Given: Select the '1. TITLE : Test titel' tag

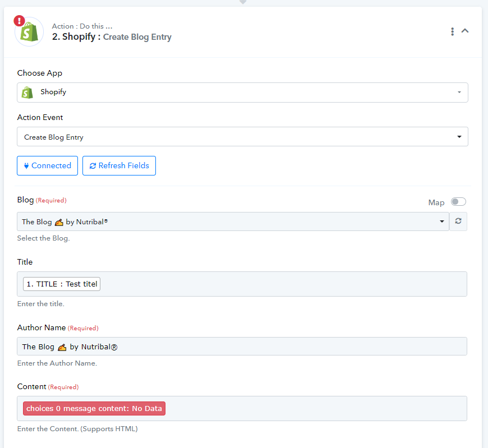Looking at the screenshot, I should (62, 284).
